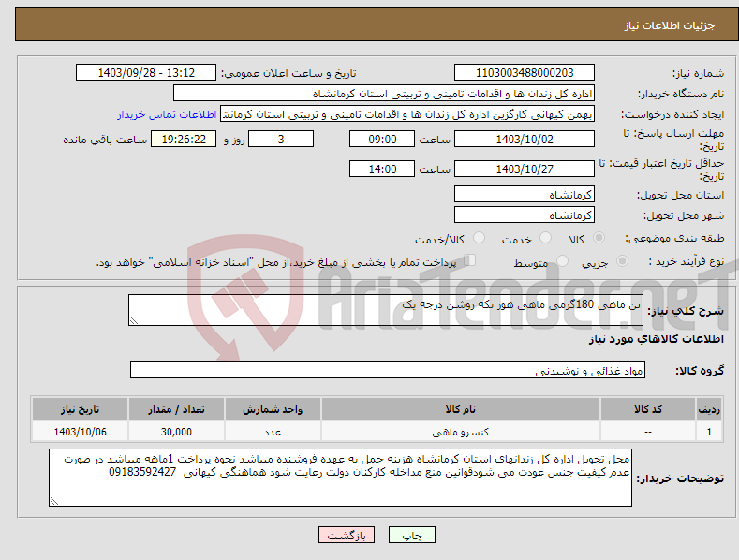739x560 pixels.
Task: Select the کالا/خدمت radio button
Action: point(479,238)
